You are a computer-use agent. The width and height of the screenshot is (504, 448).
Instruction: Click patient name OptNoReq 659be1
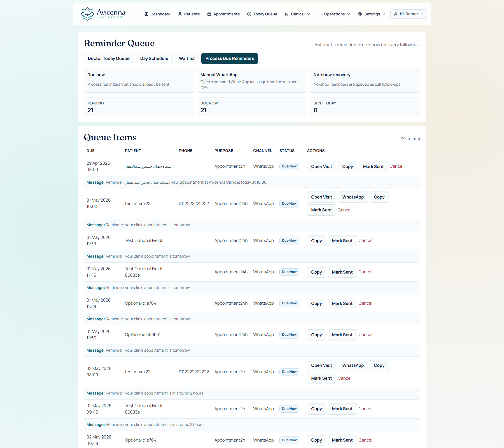(143, 335)
